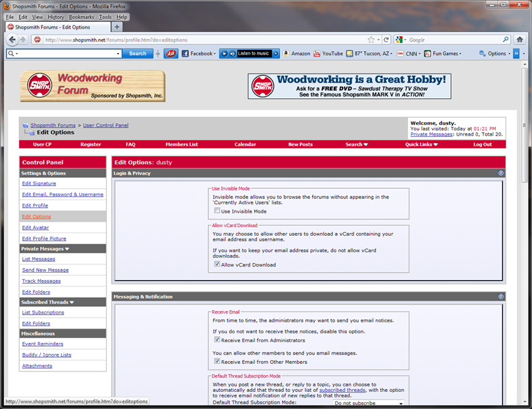Collapse the Login & Privacy section icon
Image resolution: width=532 pixels, height=409 pixels.
pos(501,173)
